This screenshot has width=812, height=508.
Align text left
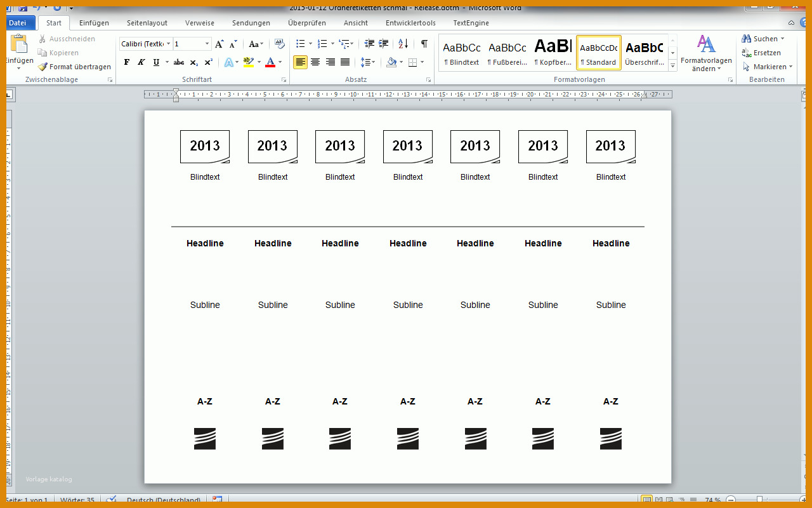click(x=300, y=62)
